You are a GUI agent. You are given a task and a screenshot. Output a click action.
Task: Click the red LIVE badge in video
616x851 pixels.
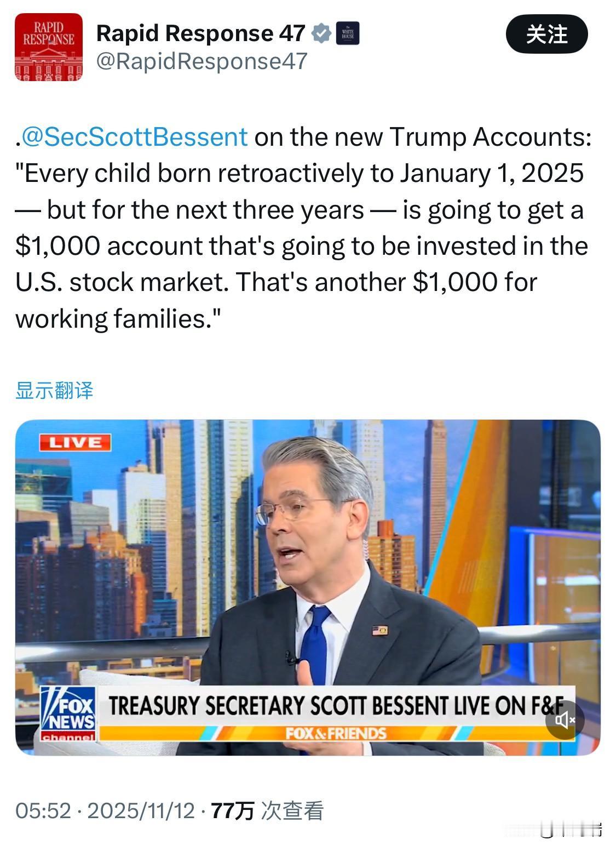point(75,442)
